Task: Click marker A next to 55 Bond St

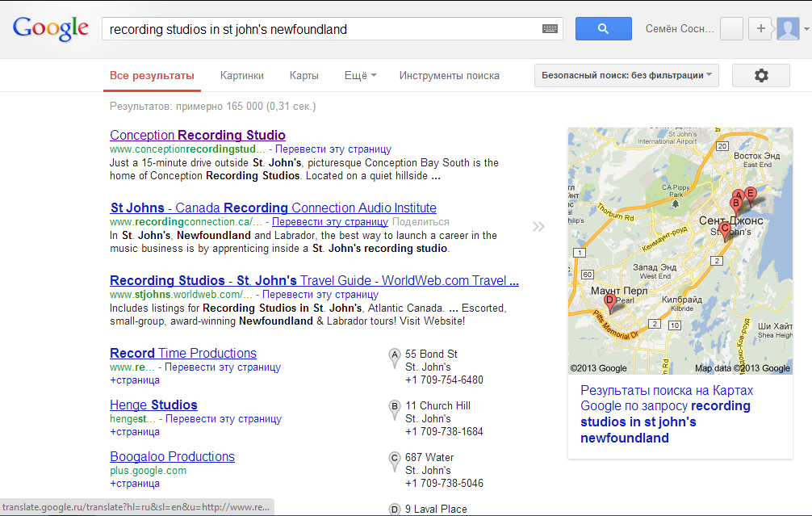Action: click(395, 358)
